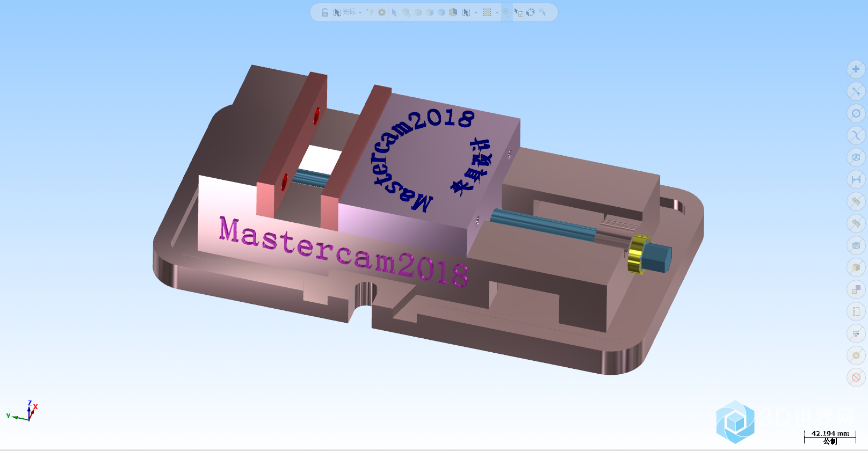Viewport: 868px width, 451px height.
Task: Toggle select solid body blue cube icon
Action: (442, 12)
